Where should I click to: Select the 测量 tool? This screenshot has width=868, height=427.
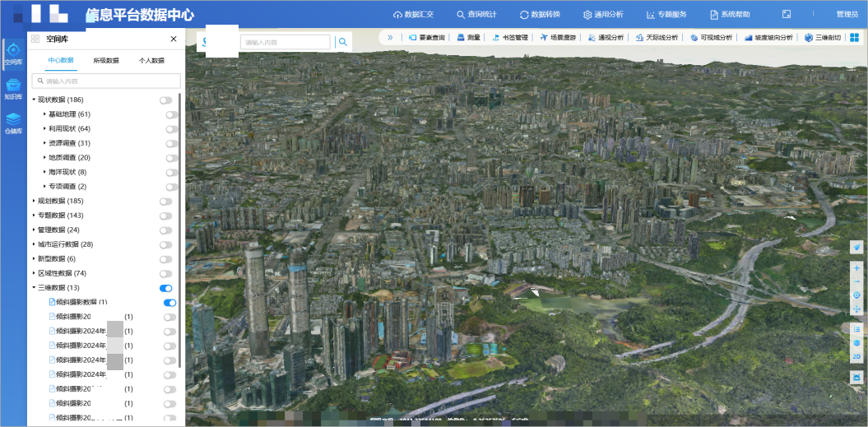click(x=468, y=38)
